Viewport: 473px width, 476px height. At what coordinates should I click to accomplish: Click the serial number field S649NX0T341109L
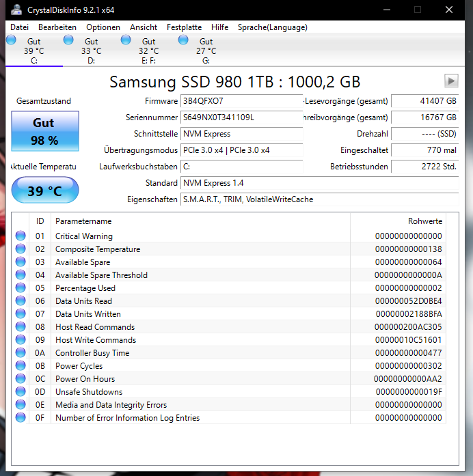click(x=242, y=117)
